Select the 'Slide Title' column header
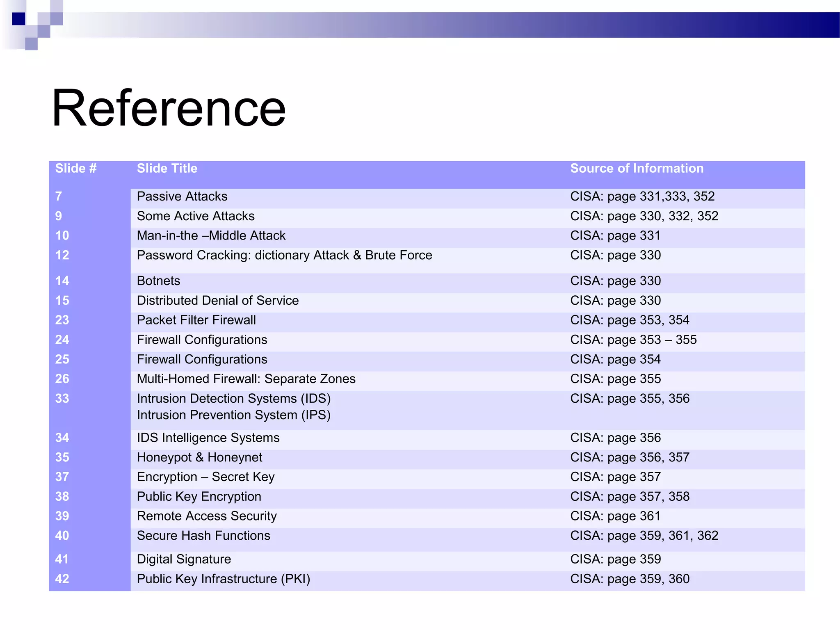This screenshot has width=840, height=630. 167,169
